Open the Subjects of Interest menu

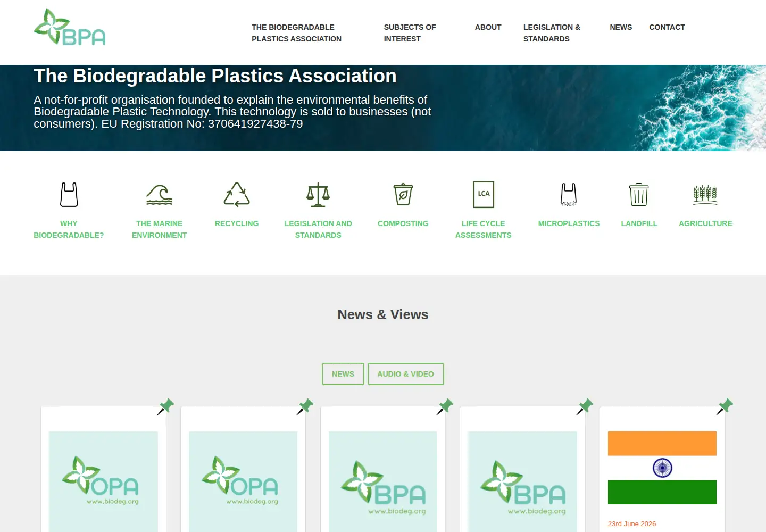(x=410, y=33)
